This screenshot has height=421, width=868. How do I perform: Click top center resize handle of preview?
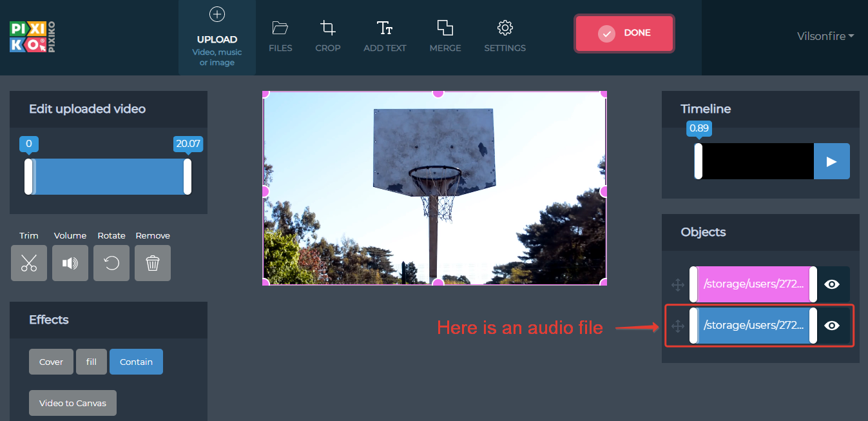[438, 92]
